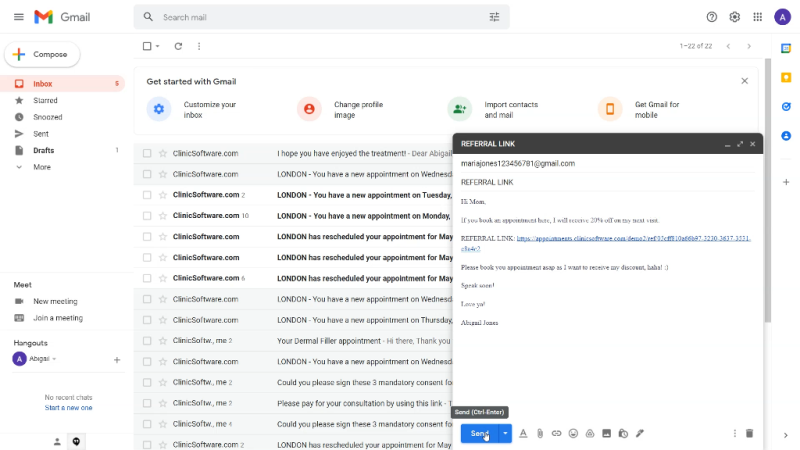Attach files with the paperclip icon
Screen dimensions: 800x450
pyautogui.click(x=540, y=433)
